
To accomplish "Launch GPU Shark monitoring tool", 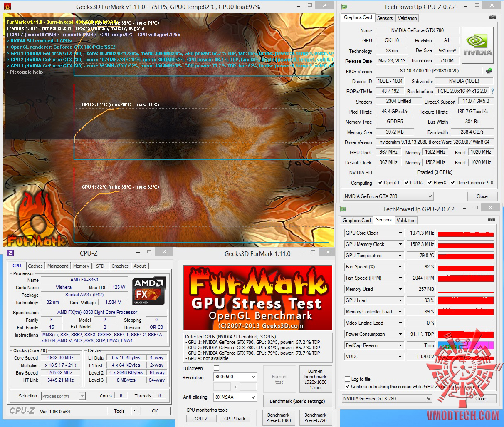I will (x=235, y=419).
